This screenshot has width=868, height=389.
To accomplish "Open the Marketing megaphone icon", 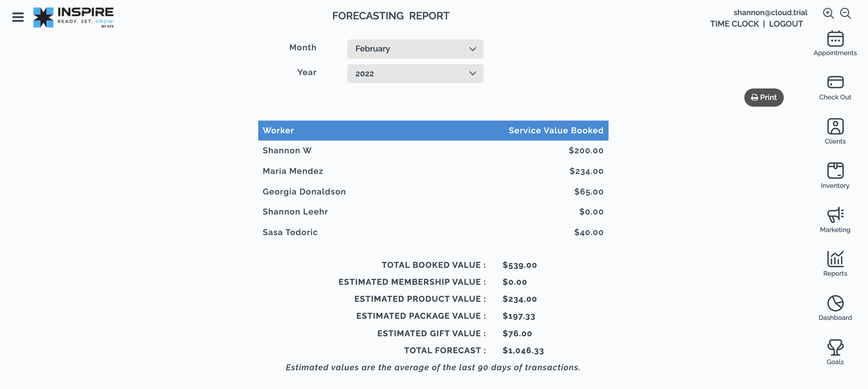I will click(835, 214).
